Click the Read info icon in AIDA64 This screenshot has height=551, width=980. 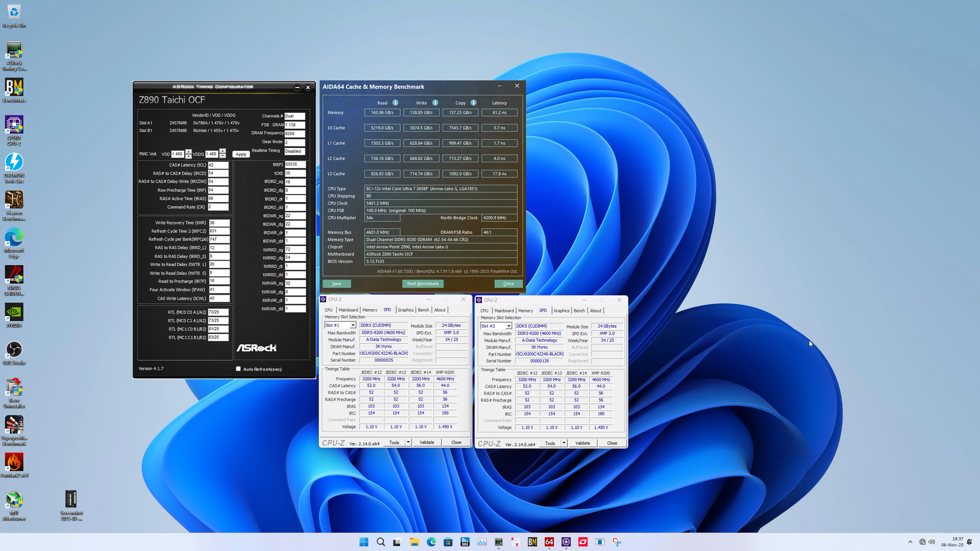tap(396, 103)
